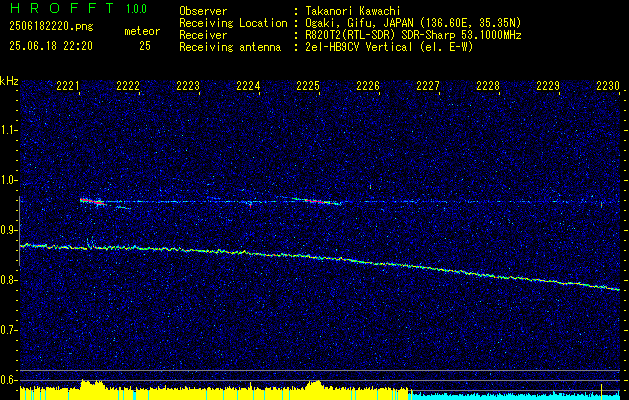Click the small spike on the carrier line after 2221
629x400 pixels.
click(x=90, y=243)
